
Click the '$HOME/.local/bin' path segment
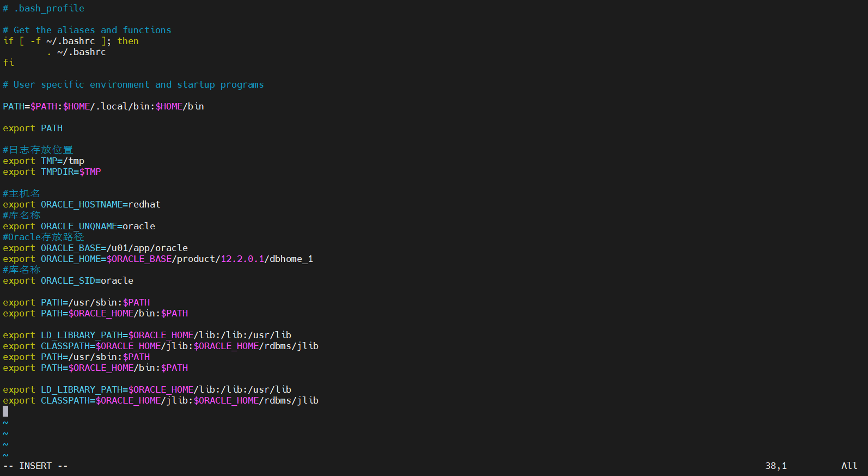[x=106, y=106]
